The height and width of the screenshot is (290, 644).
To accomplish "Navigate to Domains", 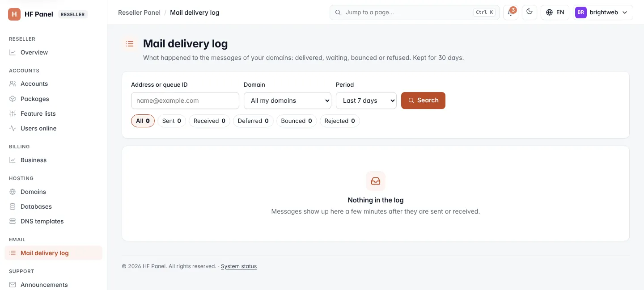I will click(53, 192).
